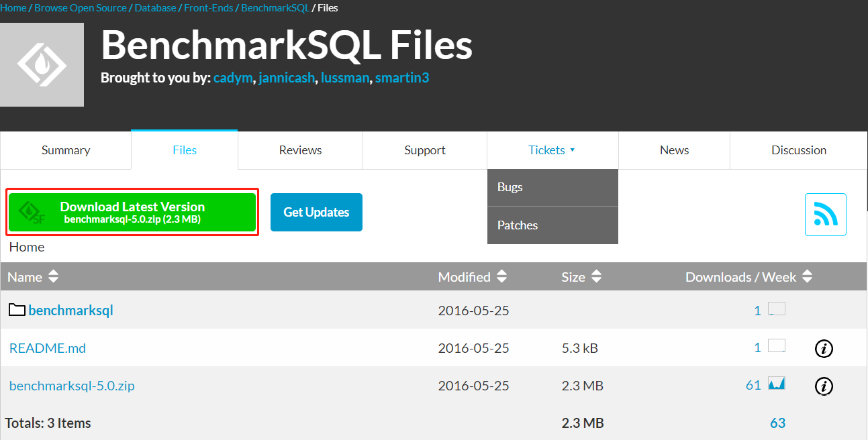Sort files by Modified date

click(x=501, y=277)
